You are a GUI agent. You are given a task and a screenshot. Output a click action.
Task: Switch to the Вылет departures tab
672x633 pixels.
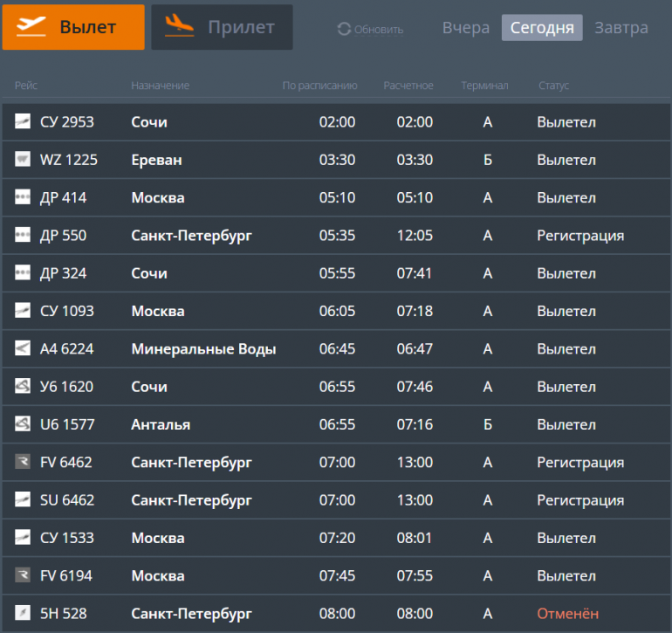73,27
